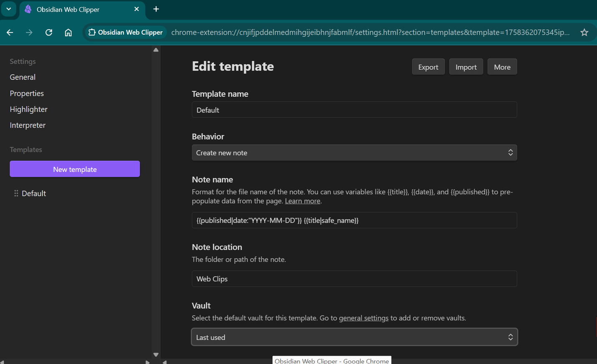
Task: Click the Export button
Action: click(x=428, y=67)
